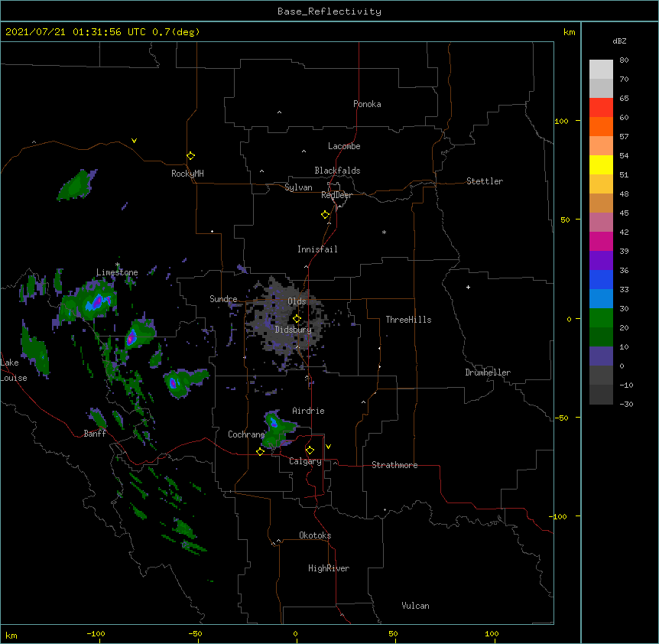659x644 pixels.
Task: Click the white plus marker north of Drumheller
Action: coord(468,287)
